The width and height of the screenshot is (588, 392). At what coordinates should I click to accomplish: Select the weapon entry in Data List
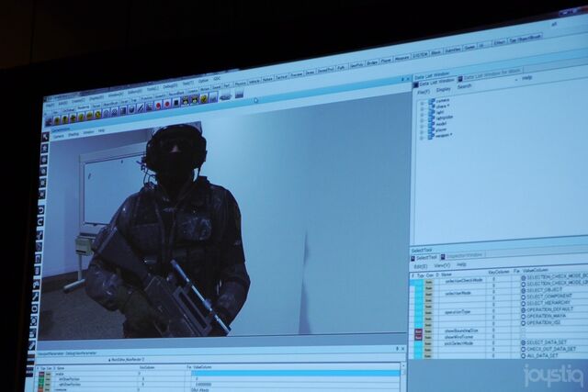pos(444,135)
